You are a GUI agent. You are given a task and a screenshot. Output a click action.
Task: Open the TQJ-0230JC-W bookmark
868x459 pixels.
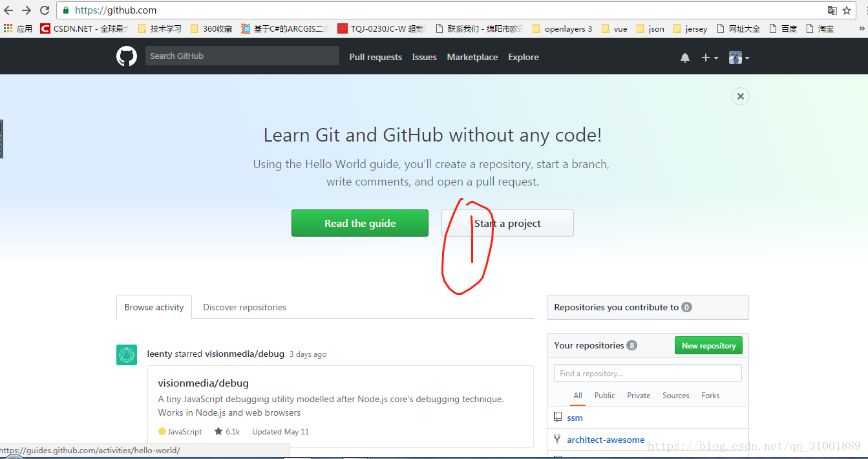(382, 28)
